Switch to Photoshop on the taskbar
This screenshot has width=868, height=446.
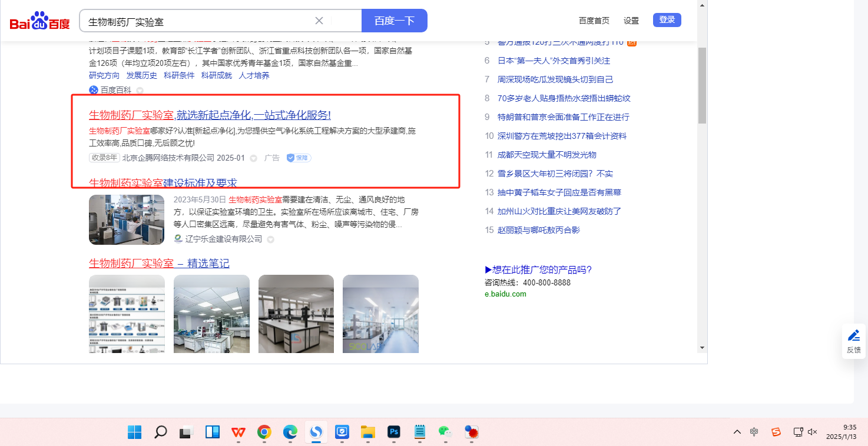point(394,432)
